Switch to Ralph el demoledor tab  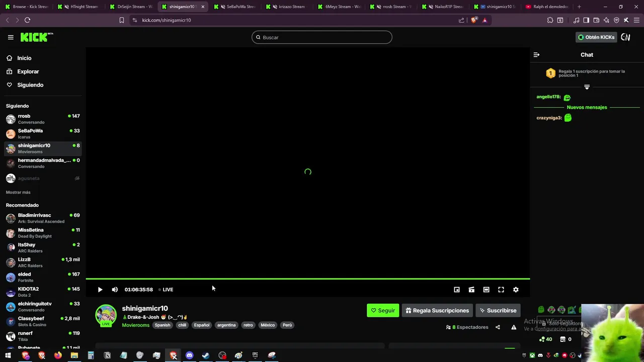(547, 7)
